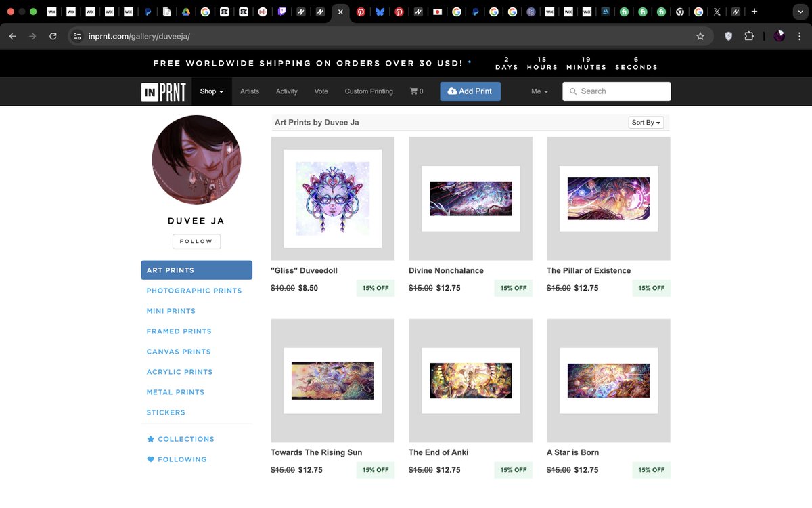The width and height of the screenshot is (812, 508).
Task: Open the Chrome profile avatar
Action: (x=780, y=36)
